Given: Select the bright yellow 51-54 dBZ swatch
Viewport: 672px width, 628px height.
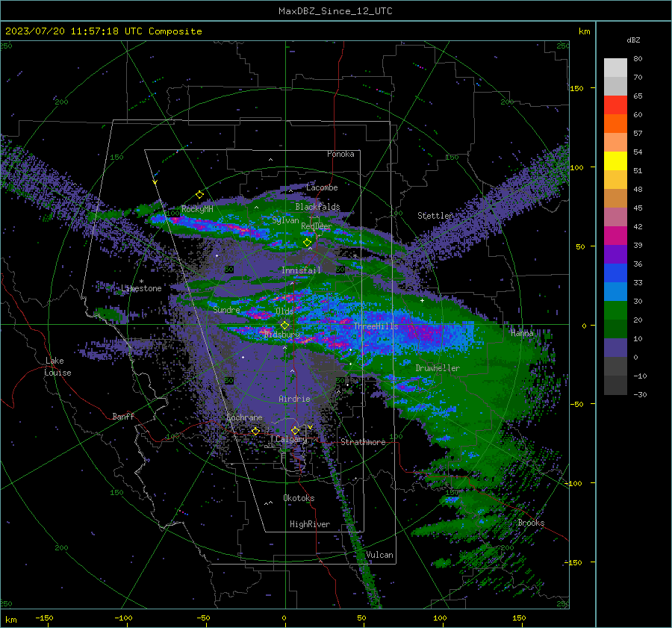Looking at the screenshot, I should click(615, 161).
